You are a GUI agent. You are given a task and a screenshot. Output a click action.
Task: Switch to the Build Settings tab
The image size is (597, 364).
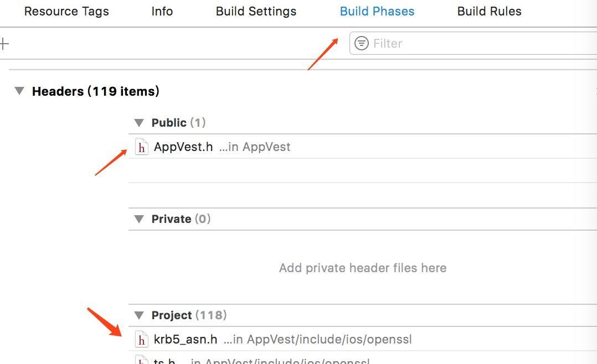(x=256, y=11)
